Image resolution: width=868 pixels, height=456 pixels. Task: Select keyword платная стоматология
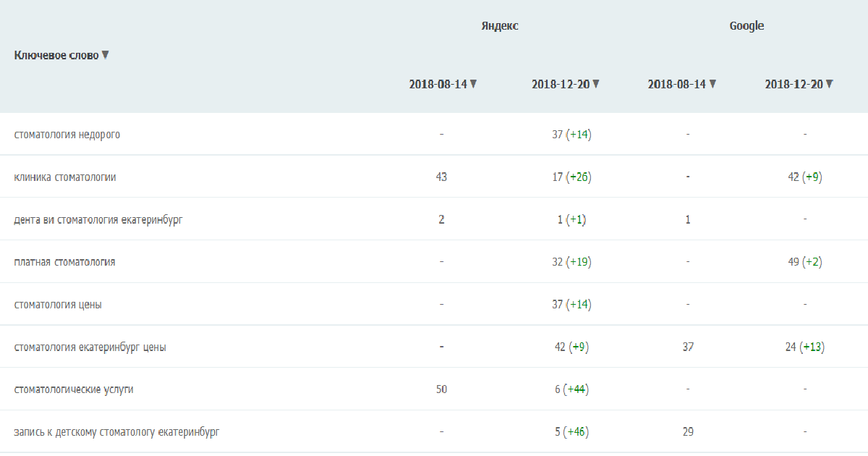point(64,262)
